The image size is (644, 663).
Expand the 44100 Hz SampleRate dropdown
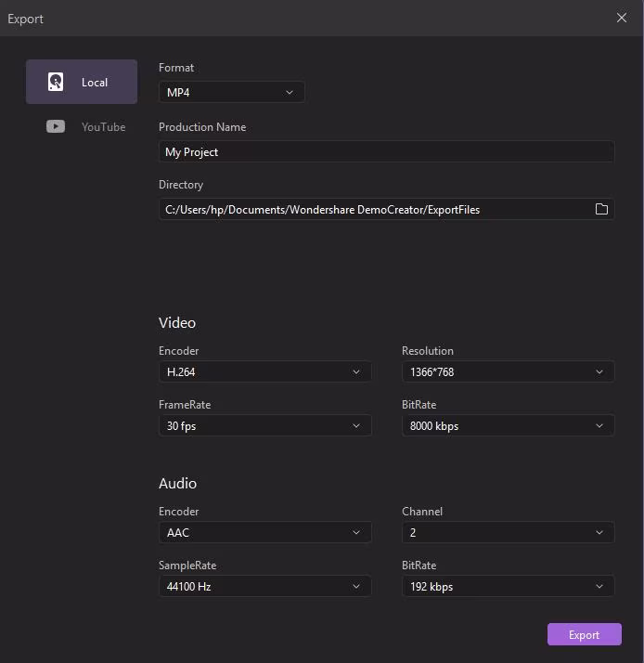click(264, 586)
